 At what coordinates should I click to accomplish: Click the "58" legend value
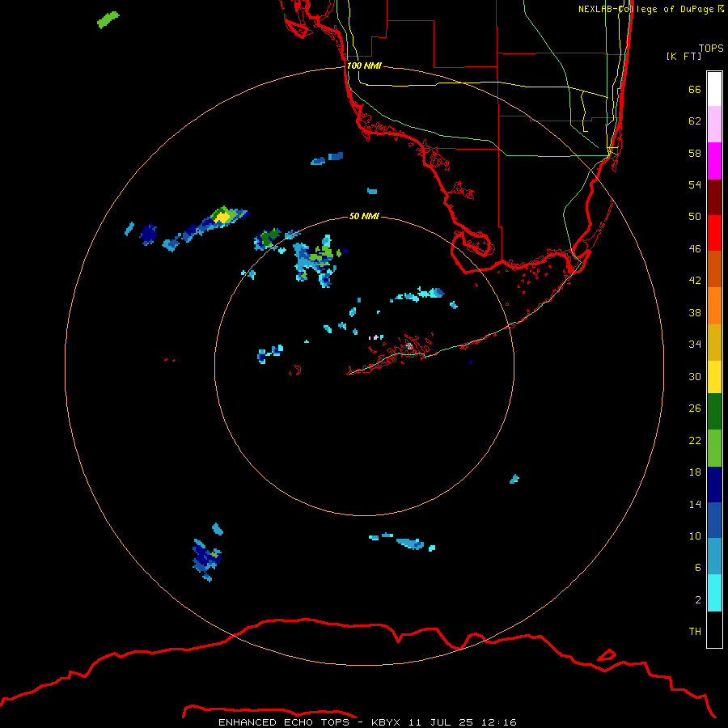[695, 153]
